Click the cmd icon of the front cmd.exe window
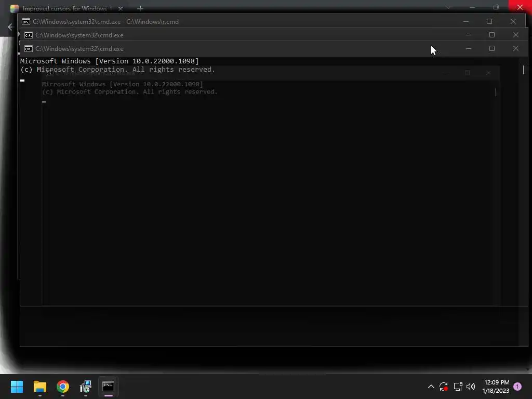532x399 pixels. point(29,49)
